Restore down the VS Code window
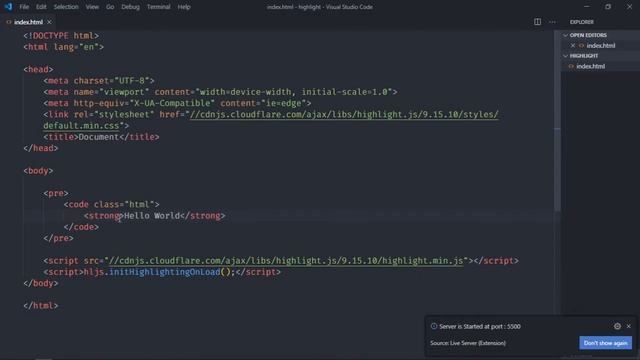 pyautogui.click(x=608, y=7)
